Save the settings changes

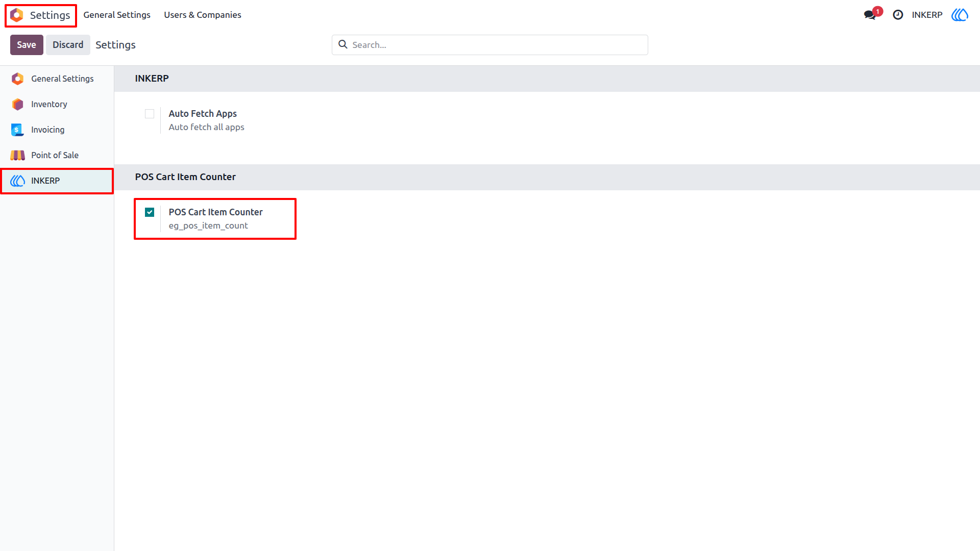pyautogui.click(x=27, y=45)
